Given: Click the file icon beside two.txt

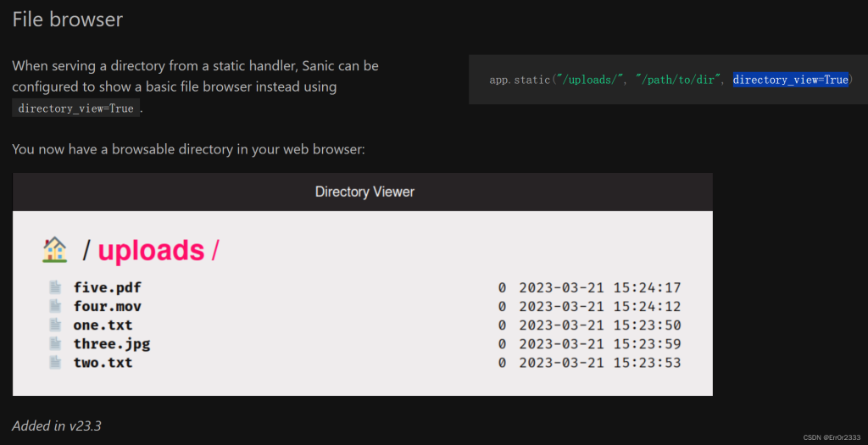Looking at the screenshot, I should (55, 363).
